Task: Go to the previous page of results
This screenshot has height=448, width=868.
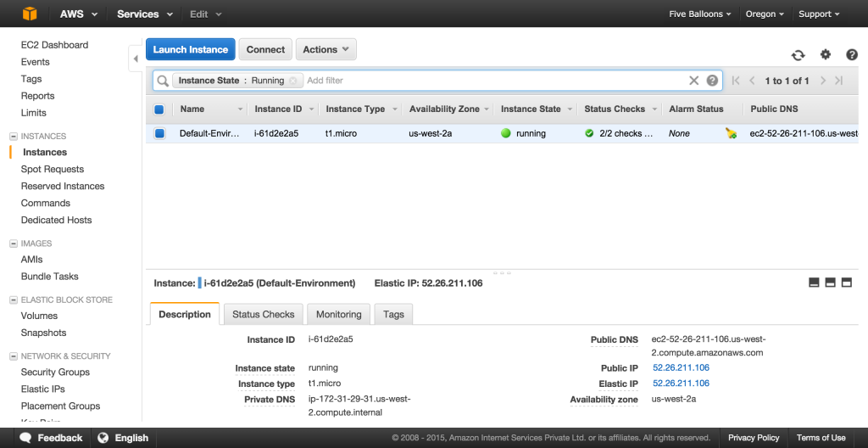Action: pyautogui.click(x=752, y=81)
